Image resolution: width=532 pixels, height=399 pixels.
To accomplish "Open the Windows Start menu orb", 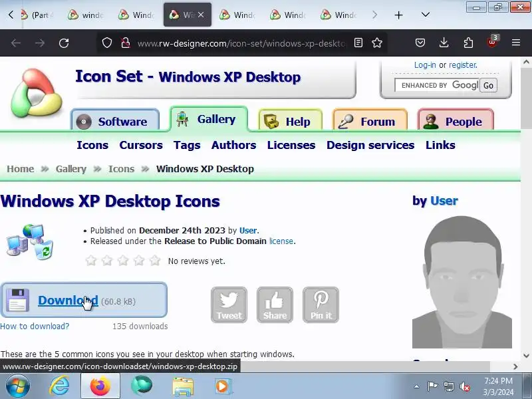I will (18, 386).
